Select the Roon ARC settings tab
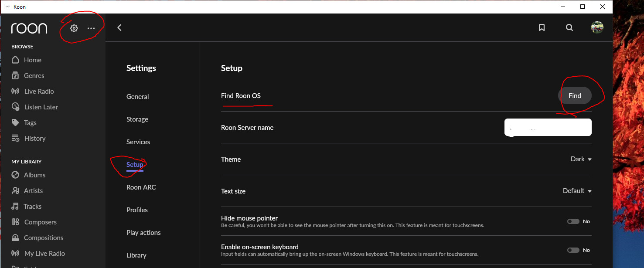The height and width of the screenshot is (268, 644). [141, 187]
